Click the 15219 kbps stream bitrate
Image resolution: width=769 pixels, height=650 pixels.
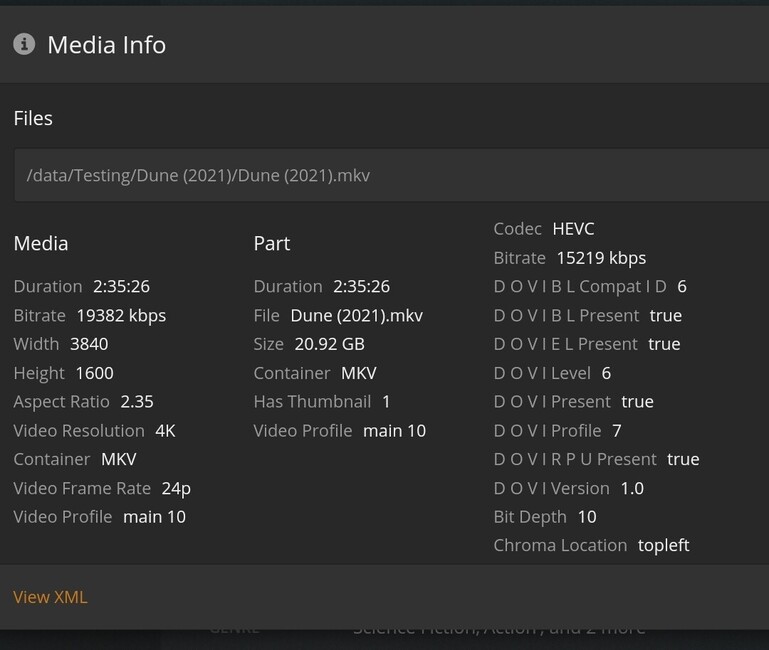tap(601, 258)
